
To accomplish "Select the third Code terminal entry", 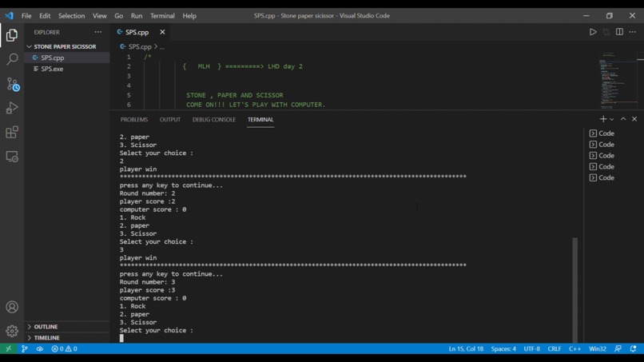I will (602, 156).
